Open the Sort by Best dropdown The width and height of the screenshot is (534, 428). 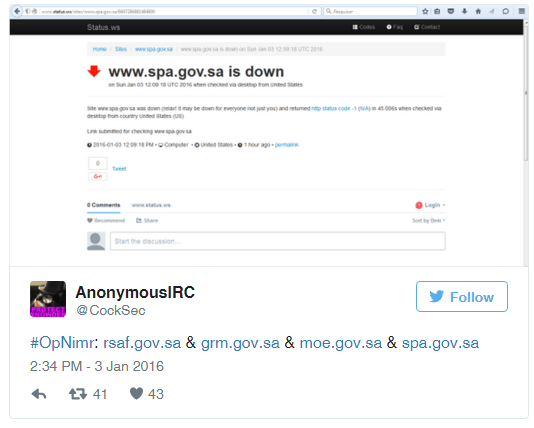point(428,220)
